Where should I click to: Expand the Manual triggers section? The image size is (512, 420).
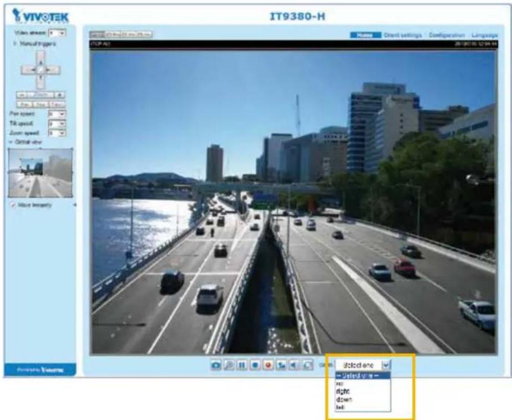pos(34,43)
